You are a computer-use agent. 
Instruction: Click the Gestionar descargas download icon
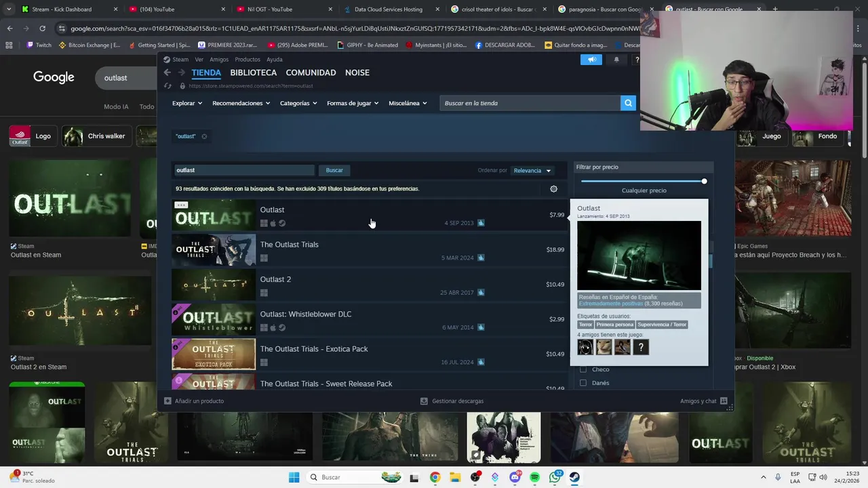(424, 401)
